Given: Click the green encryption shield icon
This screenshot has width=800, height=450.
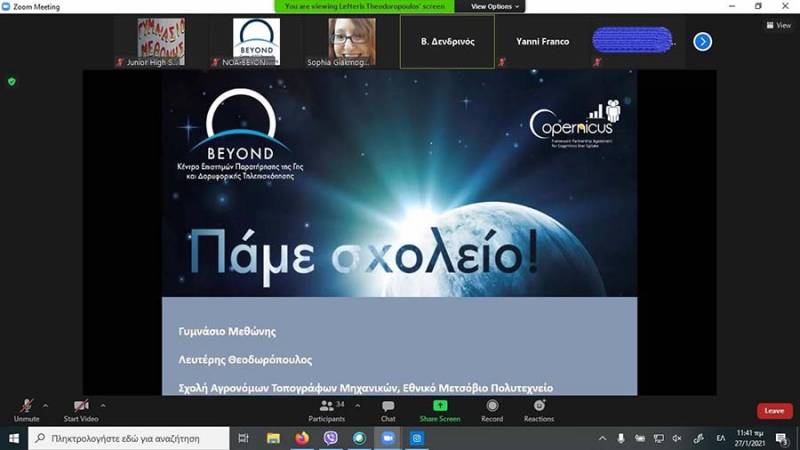Looking at the screenshot, I should pyautogui.click(x=12, y=81).
